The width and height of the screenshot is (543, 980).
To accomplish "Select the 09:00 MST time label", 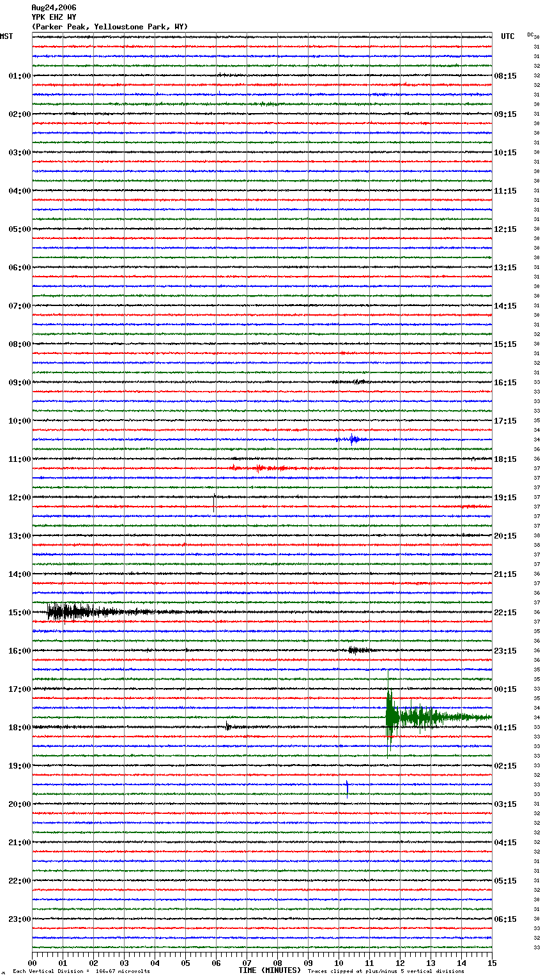I will [x=19, y=383].
